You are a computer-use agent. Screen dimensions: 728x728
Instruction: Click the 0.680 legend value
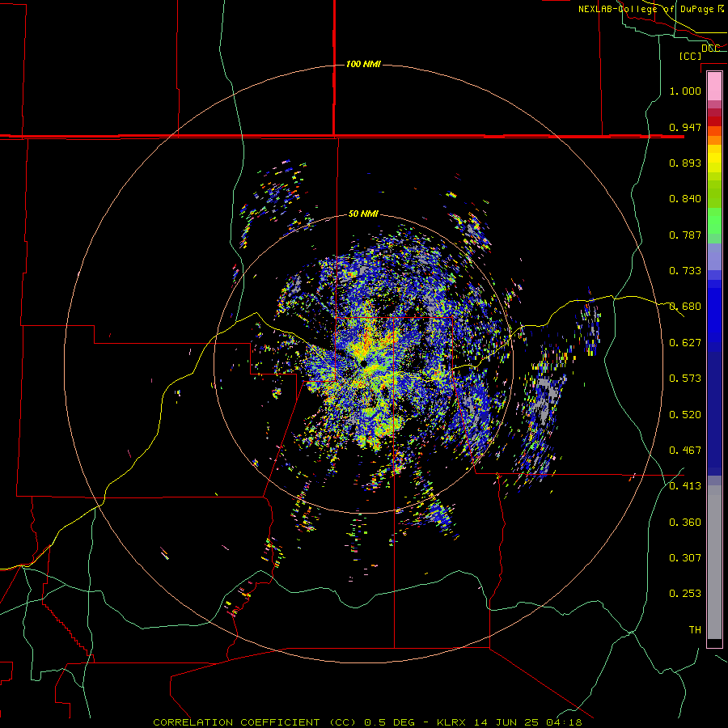(685, 307)
